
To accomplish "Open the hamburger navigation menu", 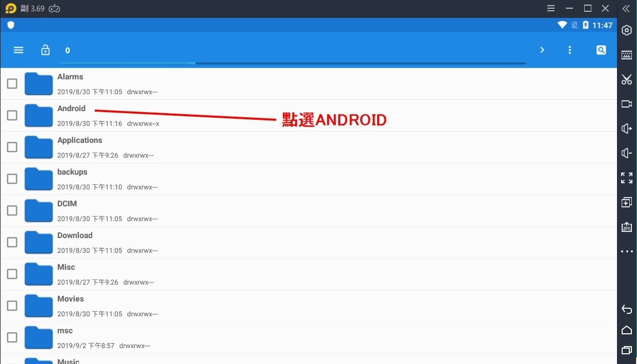I will [18, 50].
